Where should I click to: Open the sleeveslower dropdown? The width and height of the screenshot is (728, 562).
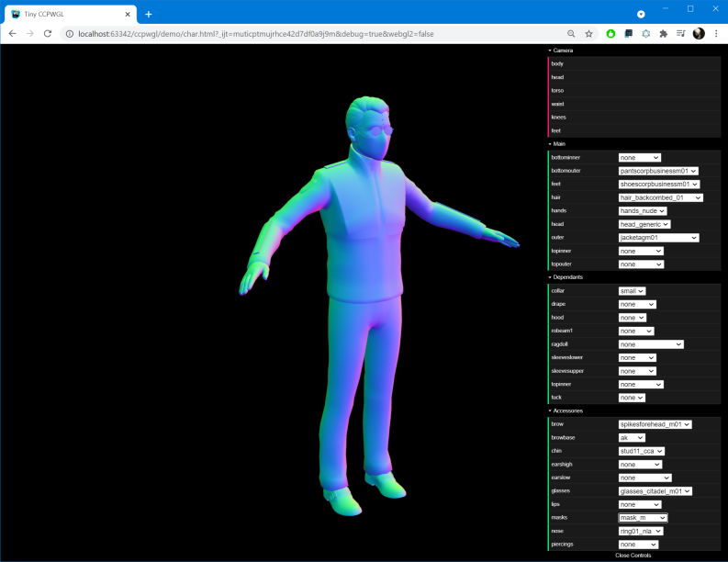[637, 358]
